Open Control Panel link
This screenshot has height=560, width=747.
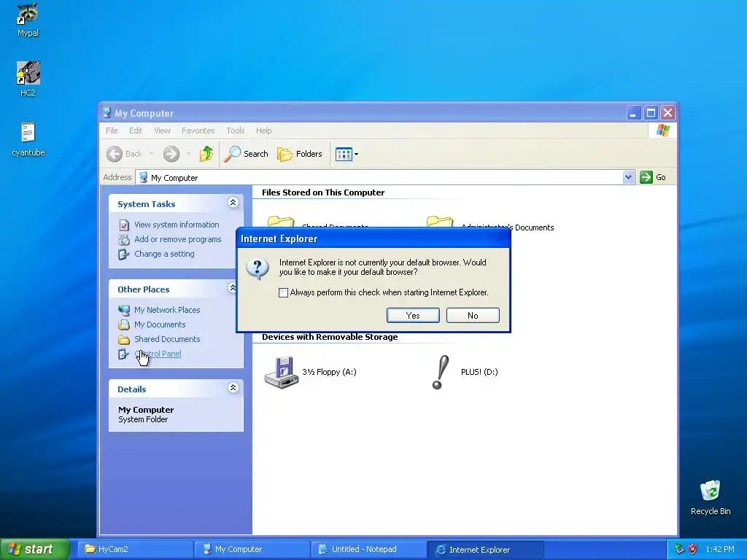coord(158,354)
